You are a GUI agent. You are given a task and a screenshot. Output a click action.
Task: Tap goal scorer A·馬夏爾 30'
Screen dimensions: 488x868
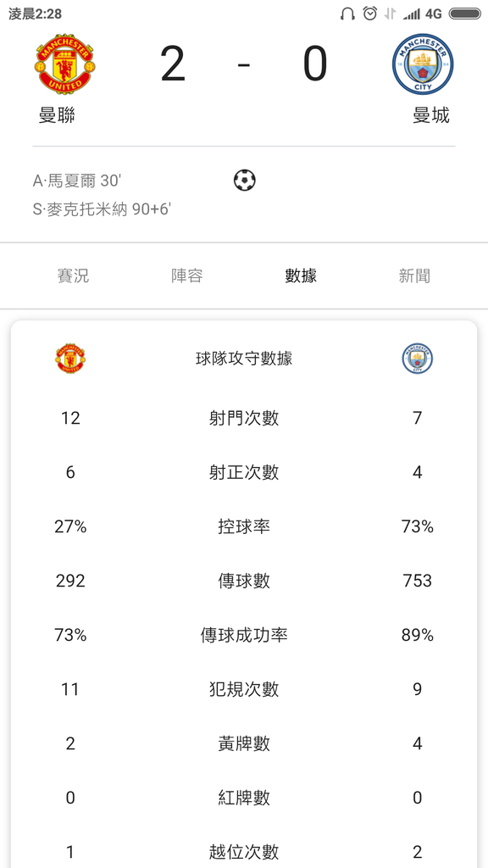[76, 181]
